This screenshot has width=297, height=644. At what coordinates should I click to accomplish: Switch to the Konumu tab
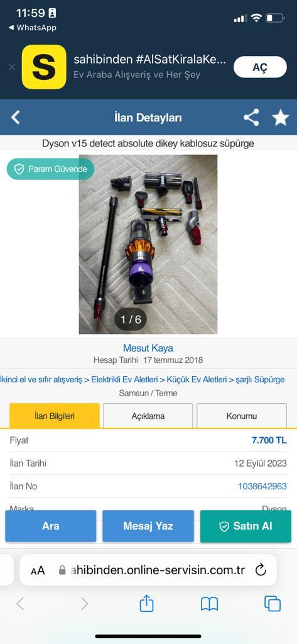pyautogui.click(x=242, y=416)
